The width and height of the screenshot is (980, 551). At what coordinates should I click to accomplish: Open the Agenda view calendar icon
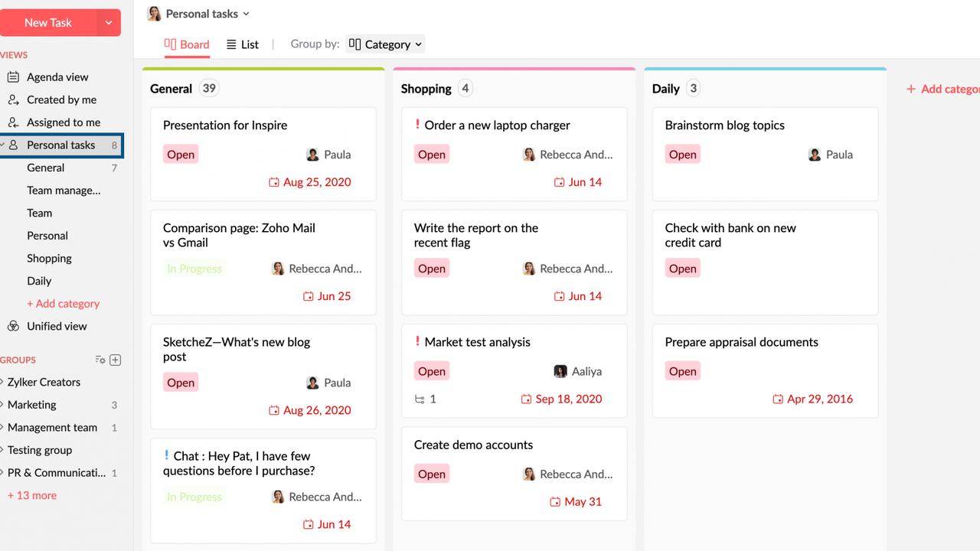[x=13, y=77]
